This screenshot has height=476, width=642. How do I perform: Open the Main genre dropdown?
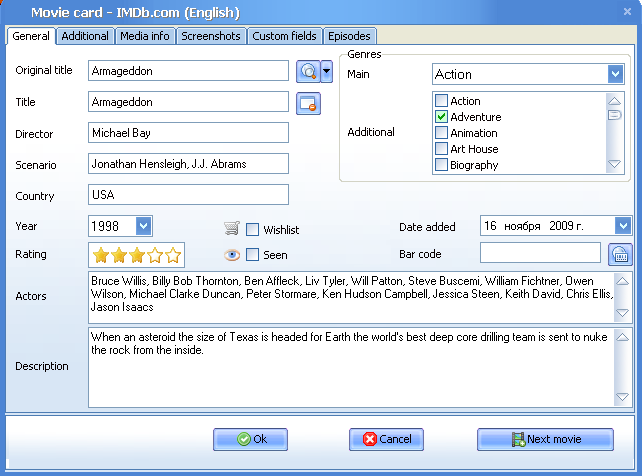click(x=615, y=74)
